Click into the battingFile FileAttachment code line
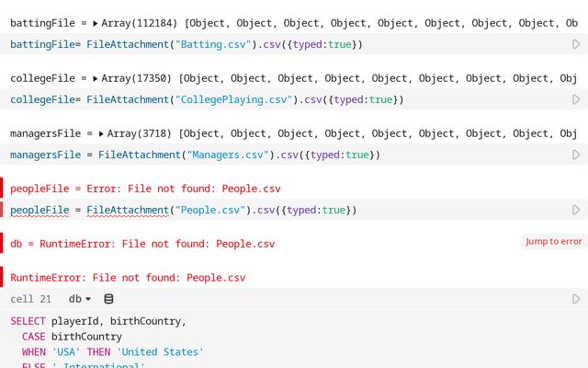588x368 pixels. (184, 44)
